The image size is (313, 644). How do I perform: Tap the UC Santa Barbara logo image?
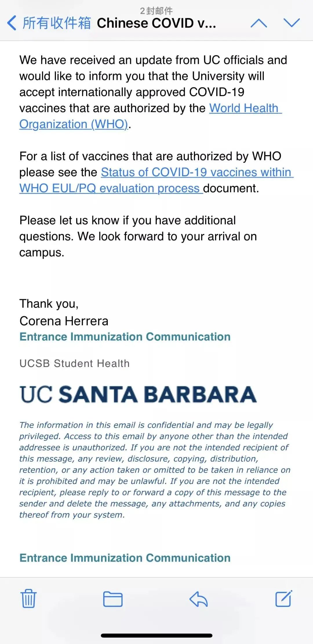[138, 394]
